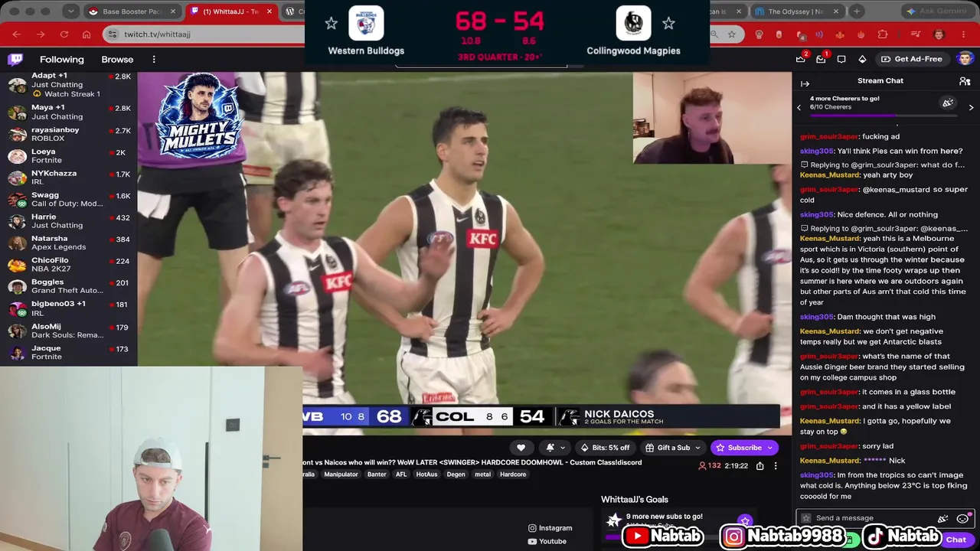Open the Chrome three-dot menu
Viewport: 980px width, 551px height.
point(963,34)
